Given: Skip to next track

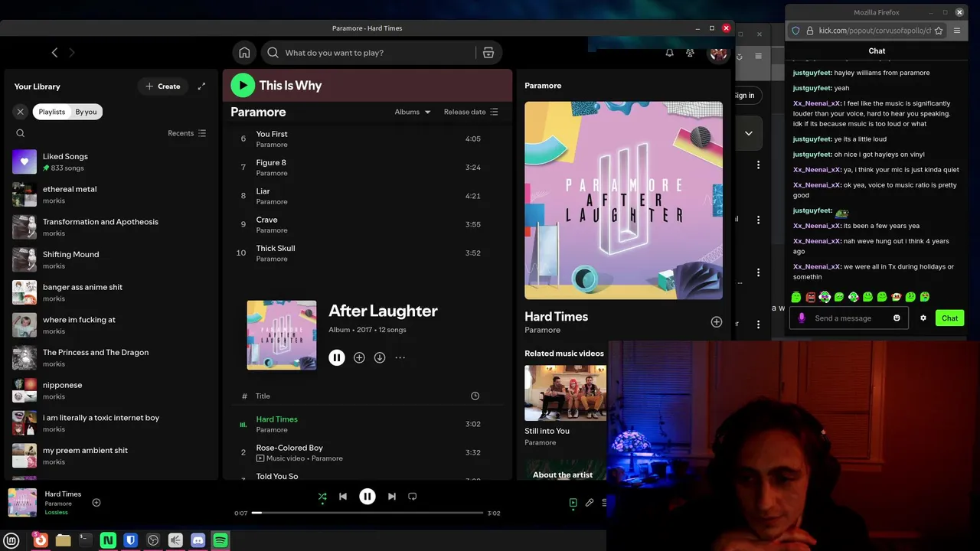Looking at the screenshot, I should [x=392, y=497].
